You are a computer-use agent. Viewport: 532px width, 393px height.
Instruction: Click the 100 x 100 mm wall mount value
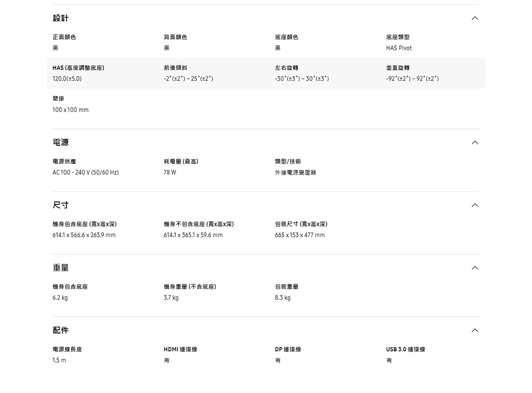click(71, 110)
